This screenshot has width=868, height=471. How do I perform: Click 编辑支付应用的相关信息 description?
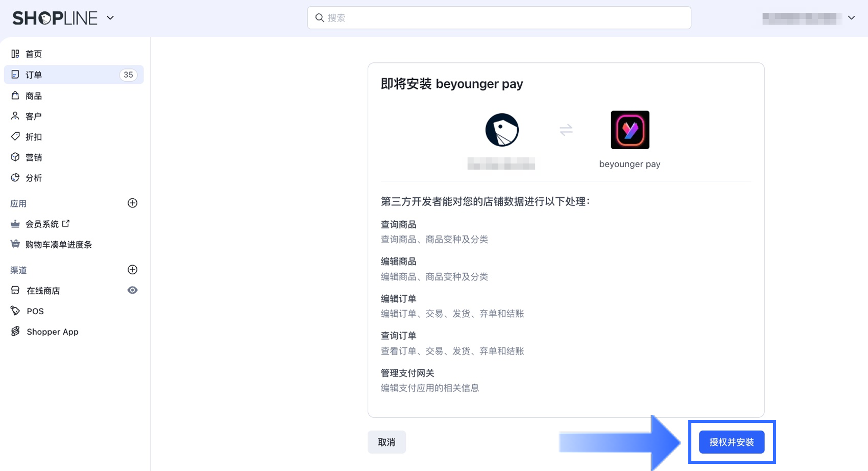[x=430, y=388]
